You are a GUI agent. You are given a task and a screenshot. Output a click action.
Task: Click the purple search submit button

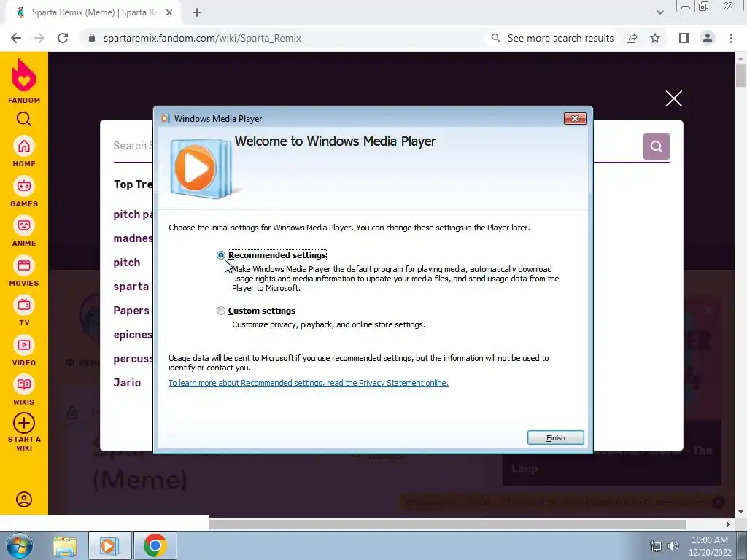click(x=656, y=147)
